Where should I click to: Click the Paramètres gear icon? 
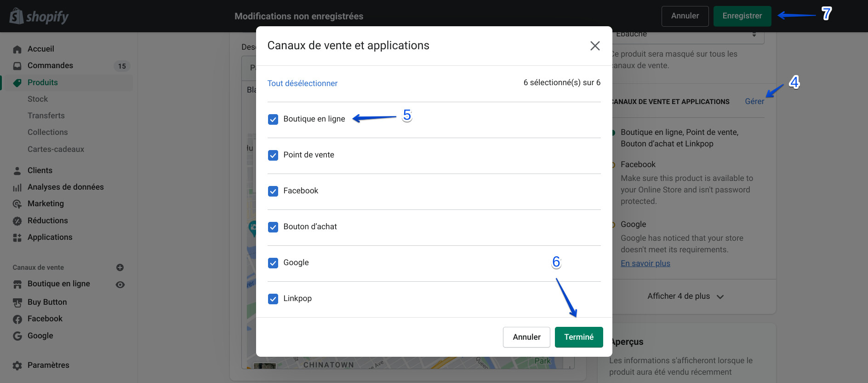tap(17, 366)
